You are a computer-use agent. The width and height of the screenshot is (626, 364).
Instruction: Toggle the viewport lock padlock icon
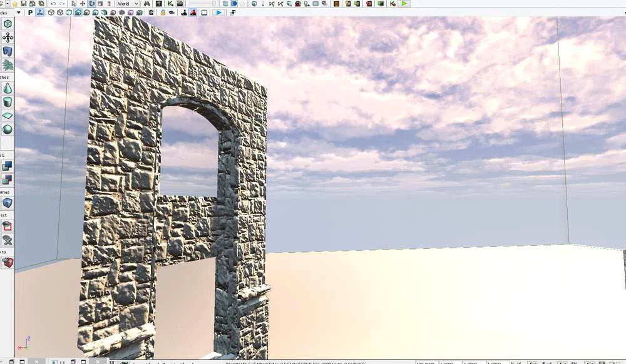163,13
